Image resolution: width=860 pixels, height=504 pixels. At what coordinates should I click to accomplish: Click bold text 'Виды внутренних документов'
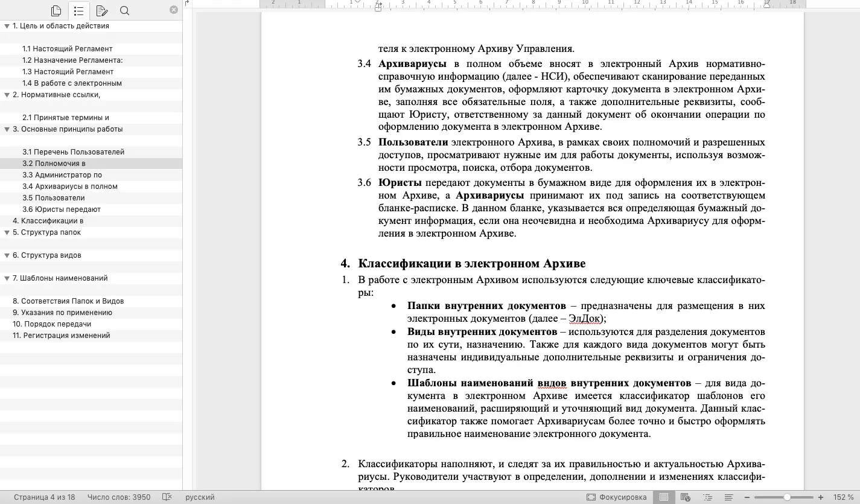click(x=482, y=332)
